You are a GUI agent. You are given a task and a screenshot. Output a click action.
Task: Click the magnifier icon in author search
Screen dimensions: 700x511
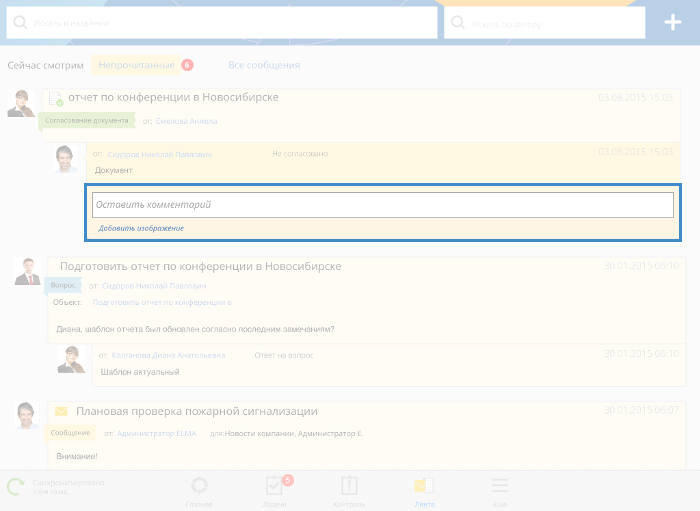point(458,22)
